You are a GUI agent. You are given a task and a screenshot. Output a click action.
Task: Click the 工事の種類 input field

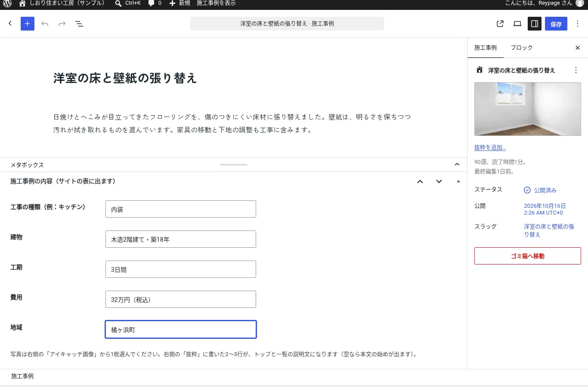[x=181, y=209]
